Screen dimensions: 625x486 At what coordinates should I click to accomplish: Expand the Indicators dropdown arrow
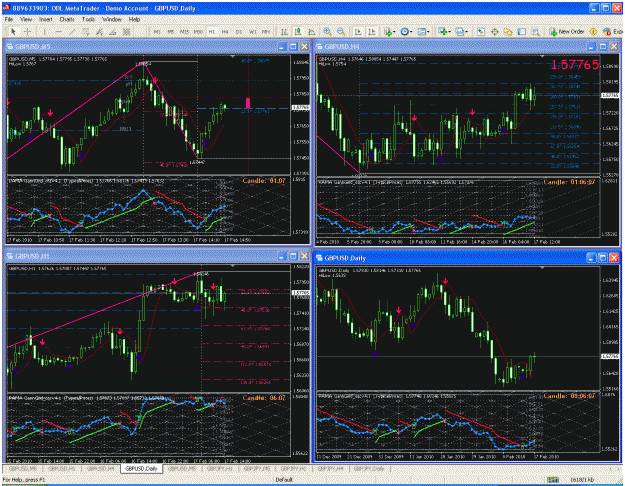[394, 32]
